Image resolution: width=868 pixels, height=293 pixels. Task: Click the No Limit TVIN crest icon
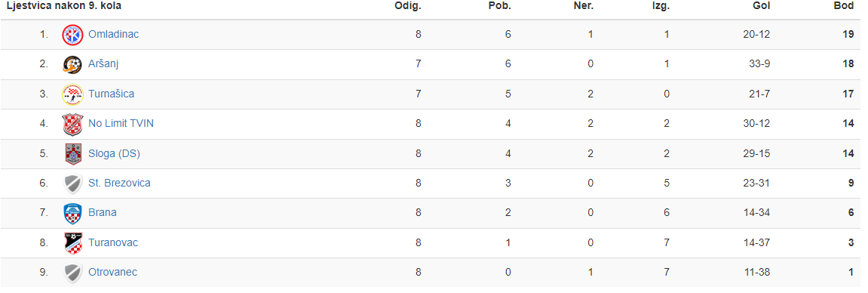(x=72, y=124)
